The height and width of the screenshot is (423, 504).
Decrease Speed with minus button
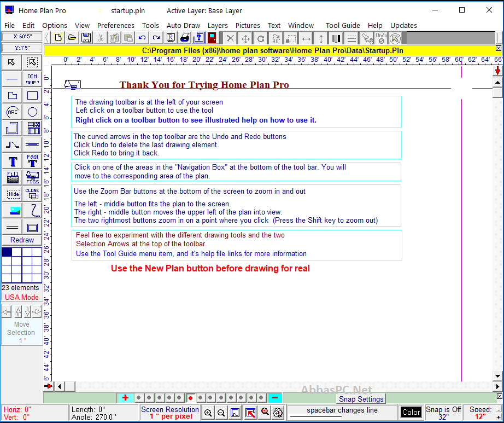point(499,409)
